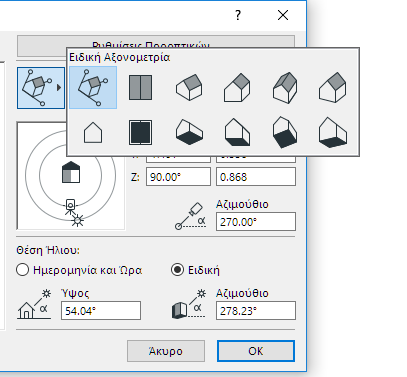Click the help question mark button

pos(238,15)
